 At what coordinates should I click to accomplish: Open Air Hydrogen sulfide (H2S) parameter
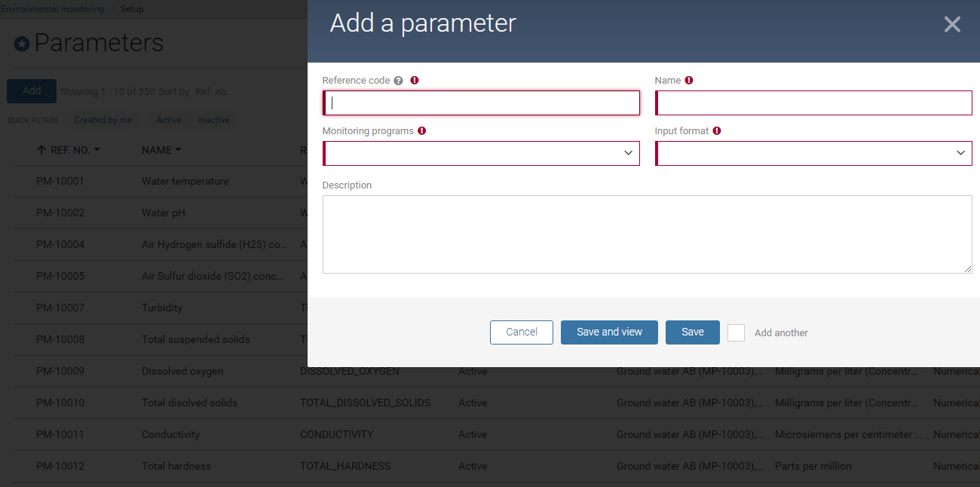point(215,245)
